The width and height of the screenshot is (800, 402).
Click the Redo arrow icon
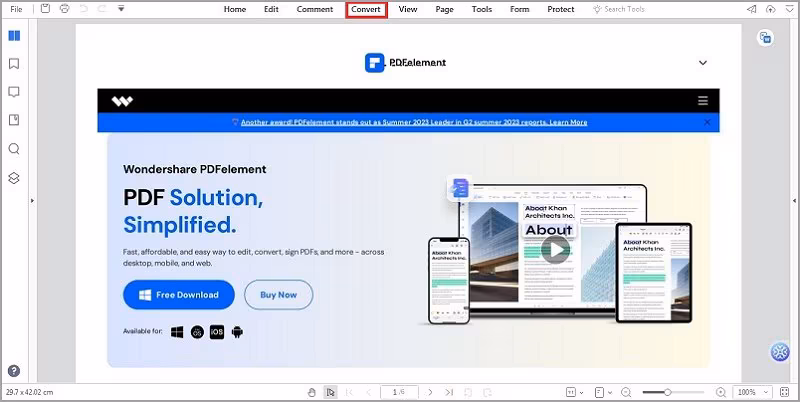(x=103, y=8)
